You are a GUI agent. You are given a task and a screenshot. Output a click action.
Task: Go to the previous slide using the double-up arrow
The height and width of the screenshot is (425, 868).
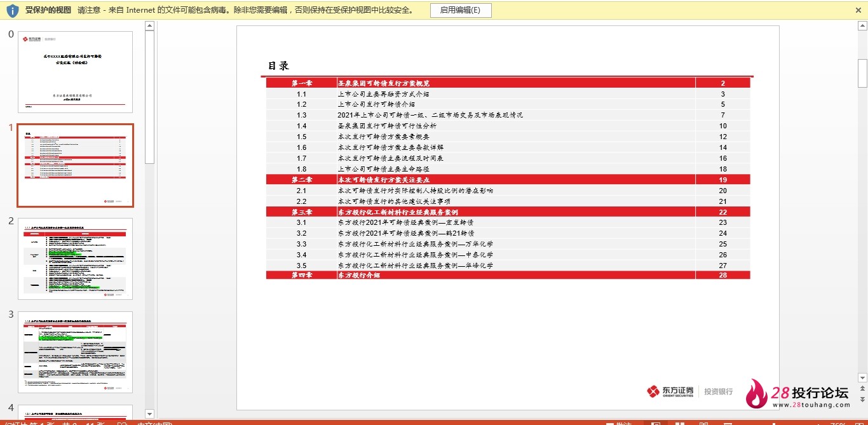[862, 387]
